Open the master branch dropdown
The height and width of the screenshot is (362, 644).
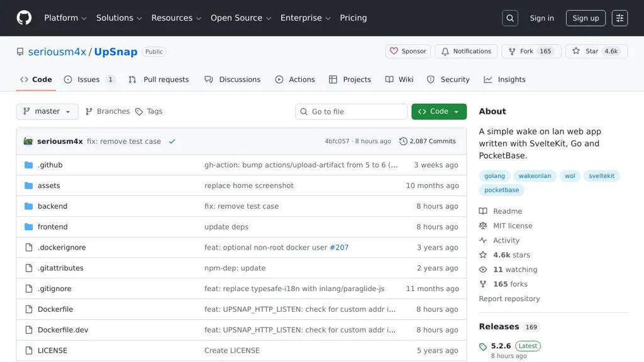(47, 111)
